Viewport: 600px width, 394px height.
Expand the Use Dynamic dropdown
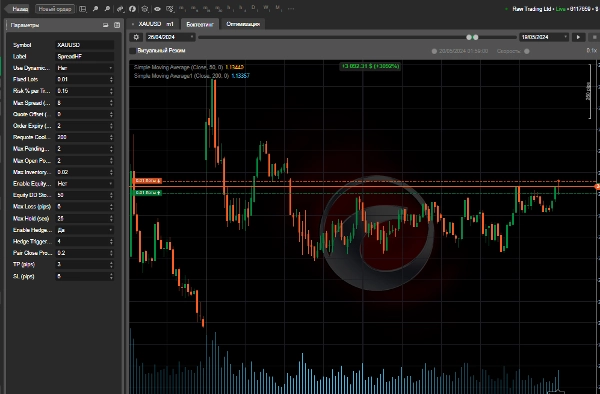[x=85, y=68]
